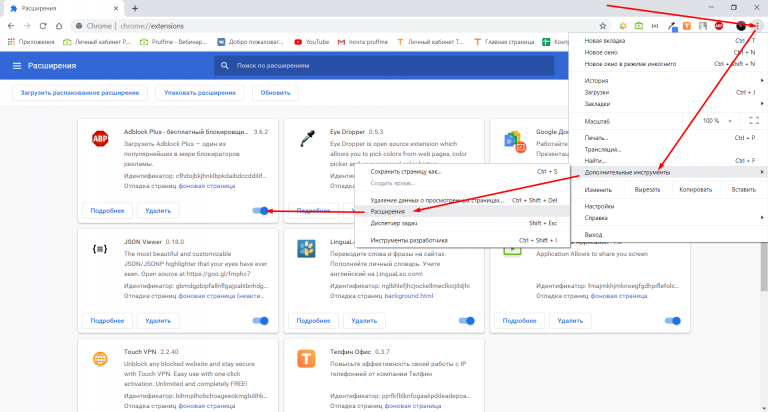
Task: Open Инструменты разработчика submenu item
Action: pyautogui.click(x=462, y=240)
